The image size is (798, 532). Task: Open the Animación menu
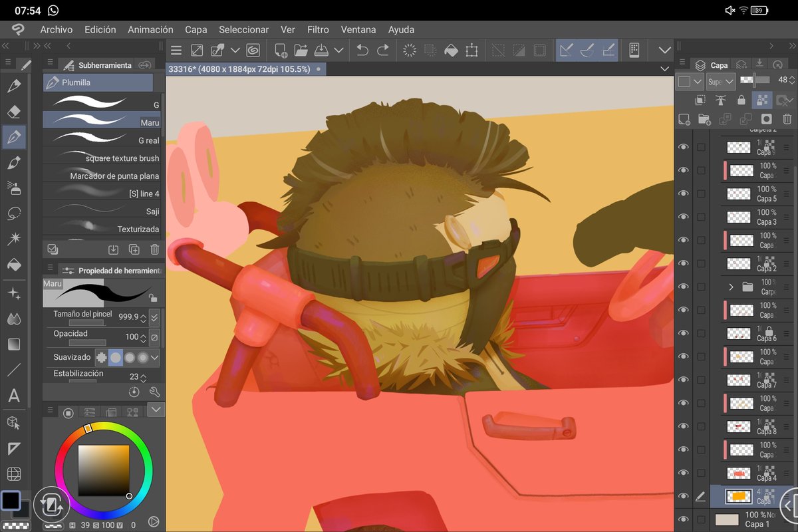pyautogui.click(x=150, y=29)
